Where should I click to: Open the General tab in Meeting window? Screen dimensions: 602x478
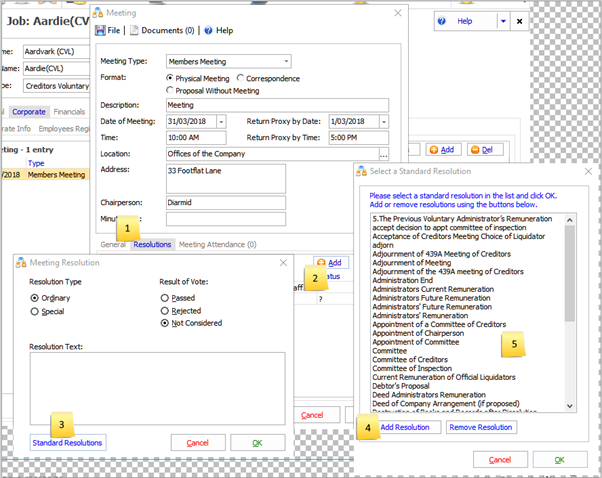coord(112,244)
